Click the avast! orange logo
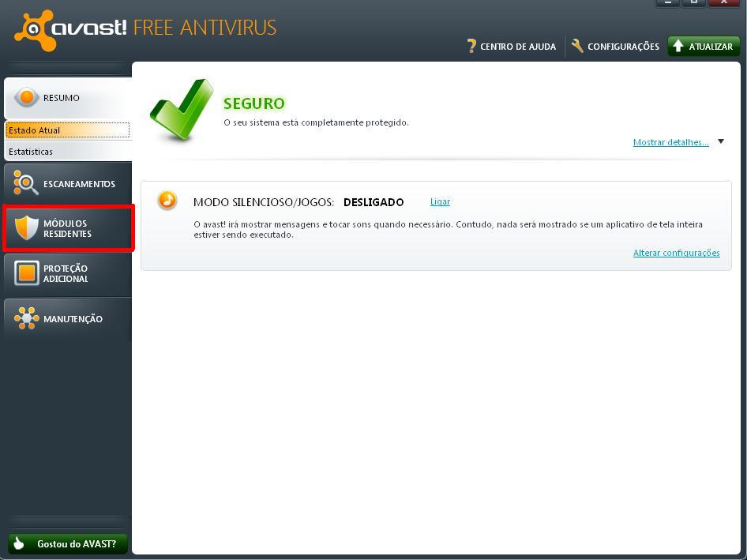 coord(35,31)
